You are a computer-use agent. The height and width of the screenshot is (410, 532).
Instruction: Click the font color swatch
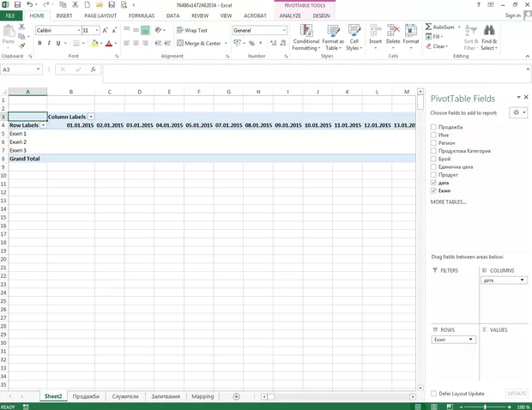(x=107, y=43)
